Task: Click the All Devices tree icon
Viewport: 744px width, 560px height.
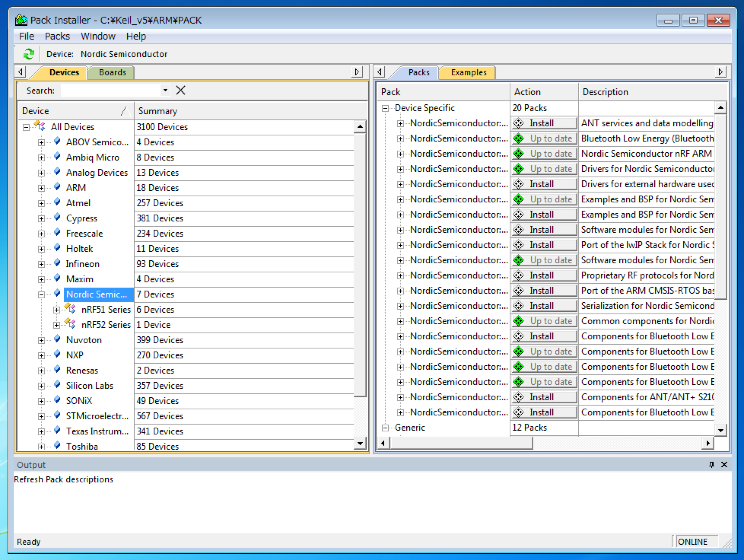Action: (40, 126)
